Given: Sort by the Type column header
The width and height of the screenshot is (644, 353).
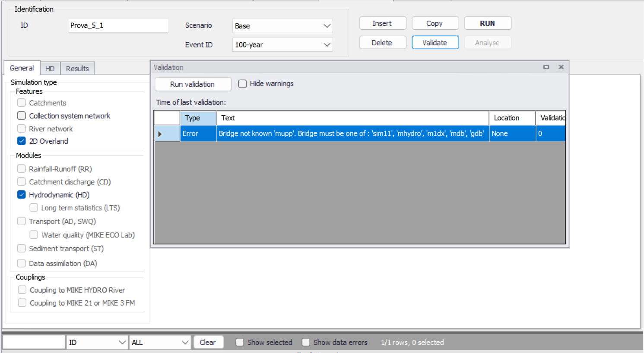Looking at the screenshot, I should (x=198, y=118).
